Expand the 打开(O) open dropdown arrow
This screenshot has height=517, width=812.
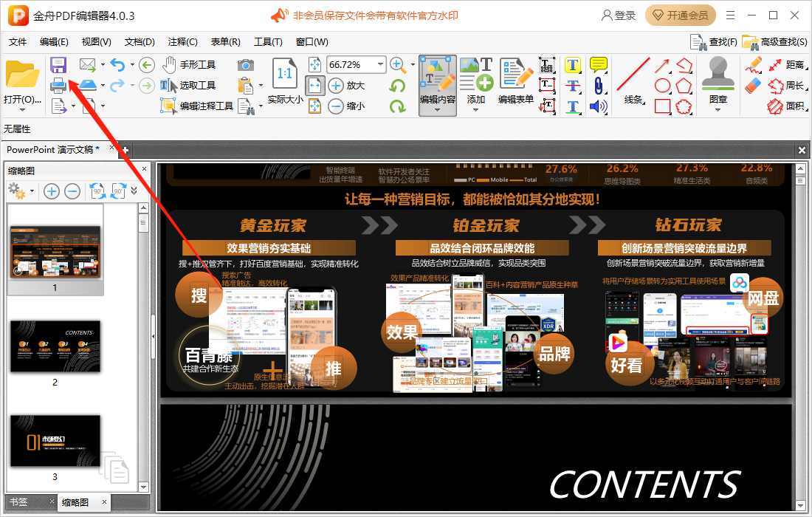click(x=22, y=110)
